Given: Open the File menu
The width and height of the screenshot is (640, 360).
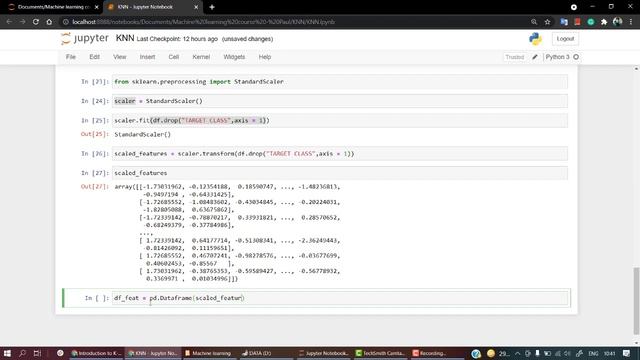Looking at the screenshot, I should tap(71, 57).
